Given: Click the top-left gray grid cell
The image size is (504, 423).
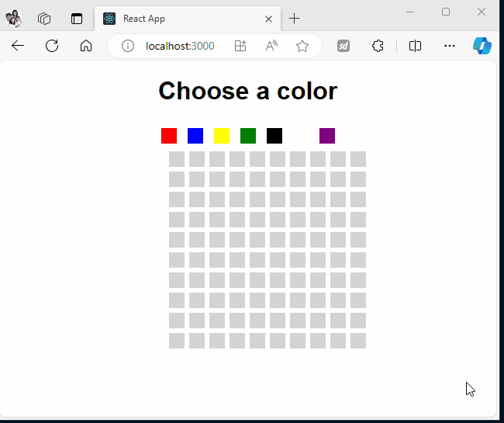Looking at the screenshot, I should [177, 159].
